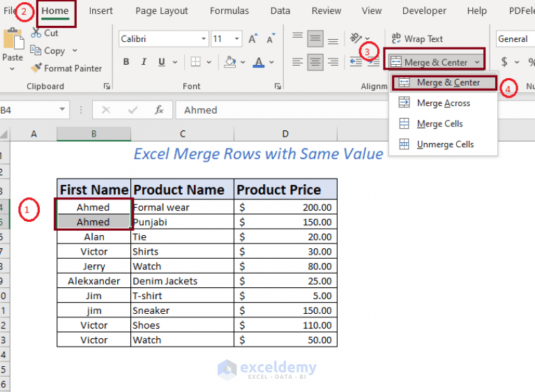Open the font size 11 dropdown
Viewport: 535px width, 392px height.
236,38
